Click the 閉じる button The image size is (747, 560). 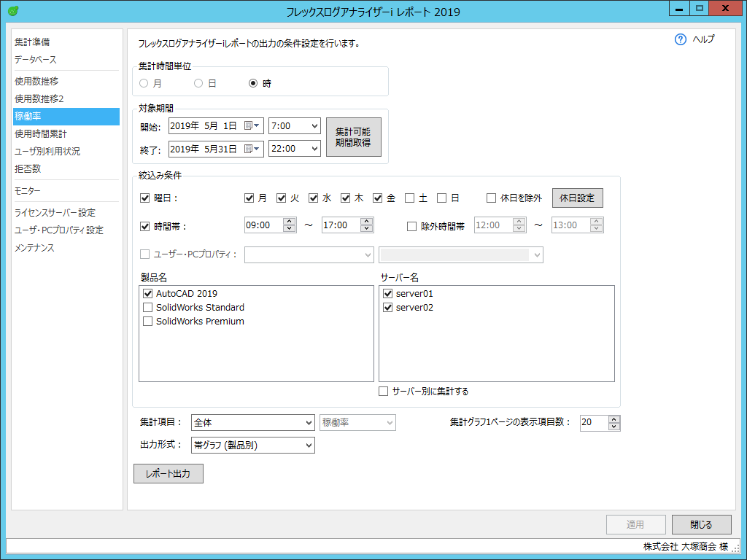[701, 525]
